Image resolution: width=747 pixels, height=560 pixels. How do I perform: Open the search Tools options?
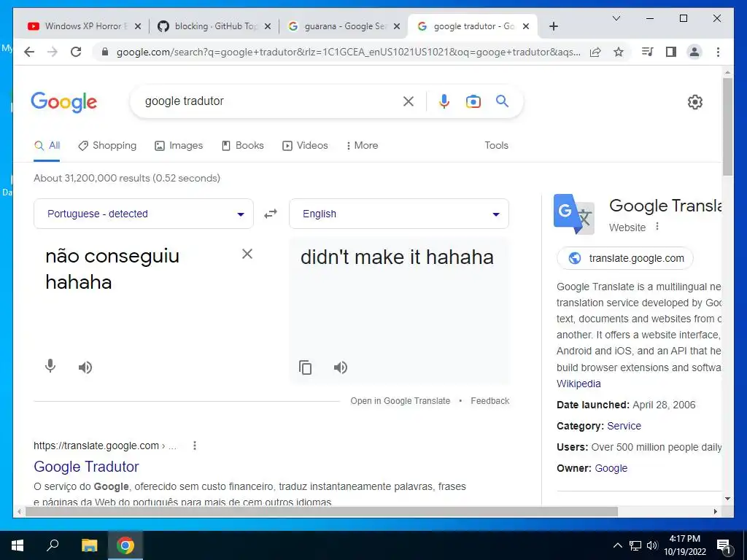(496, 146)
